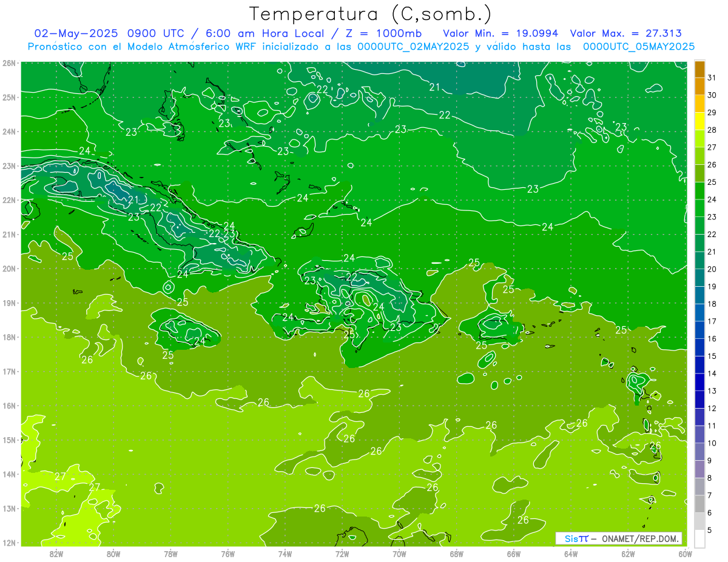Click the '0000UTC_05MAY2025' valid-until time text

[x=639, y=47]
